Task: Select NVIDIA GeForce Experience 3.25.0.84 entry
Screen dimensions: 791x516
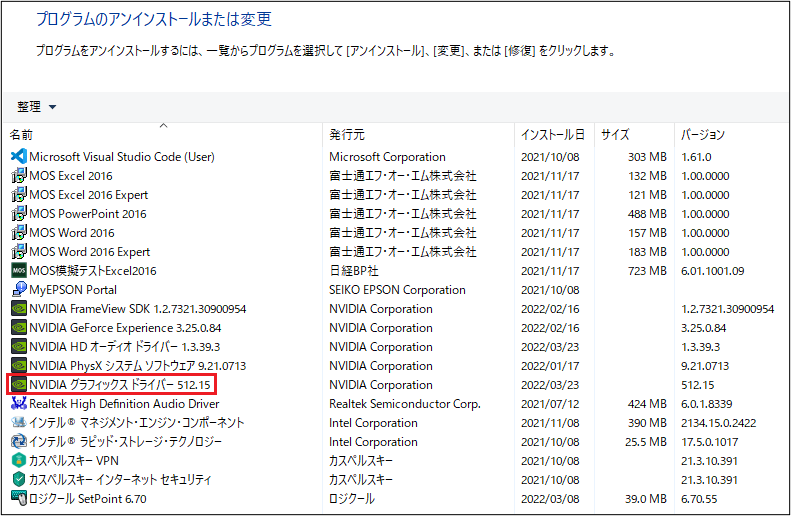Action: (125, 327)
